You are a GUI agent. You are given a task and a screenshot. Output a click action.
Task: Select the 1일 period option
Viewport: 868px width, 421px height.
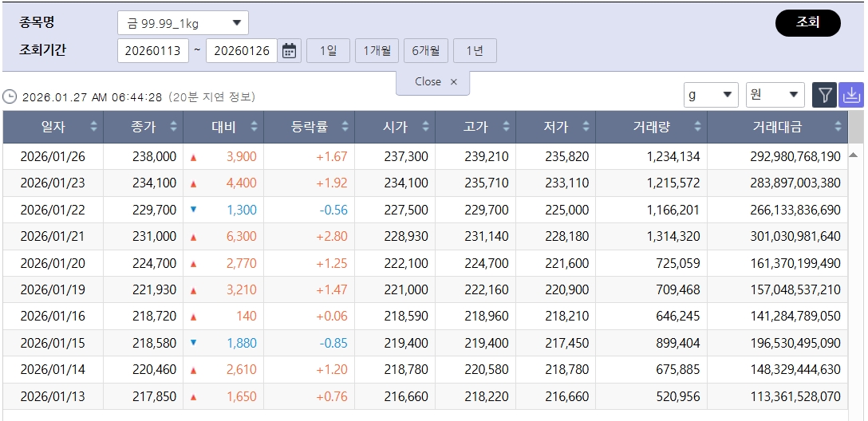click(x=328, y=51)
